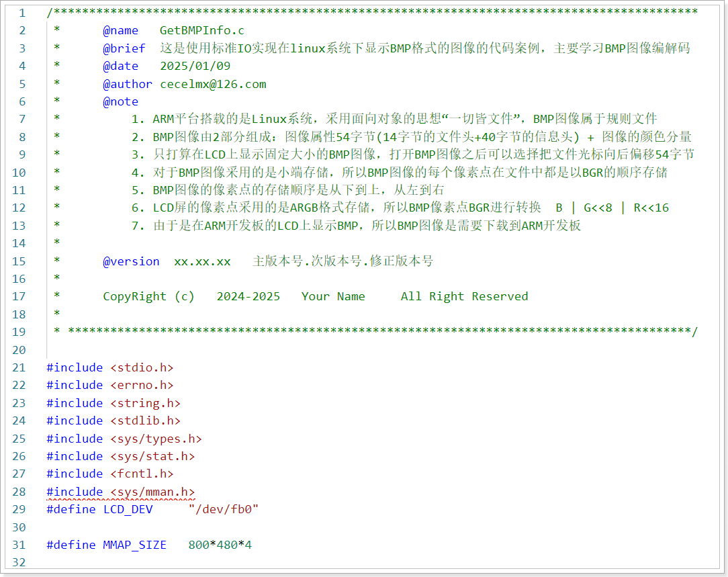This screenshot has height=577, width=728.
Task: Click the file name GetBMPInfo.c
Action: pyautogui.click(x=202, y=31)
